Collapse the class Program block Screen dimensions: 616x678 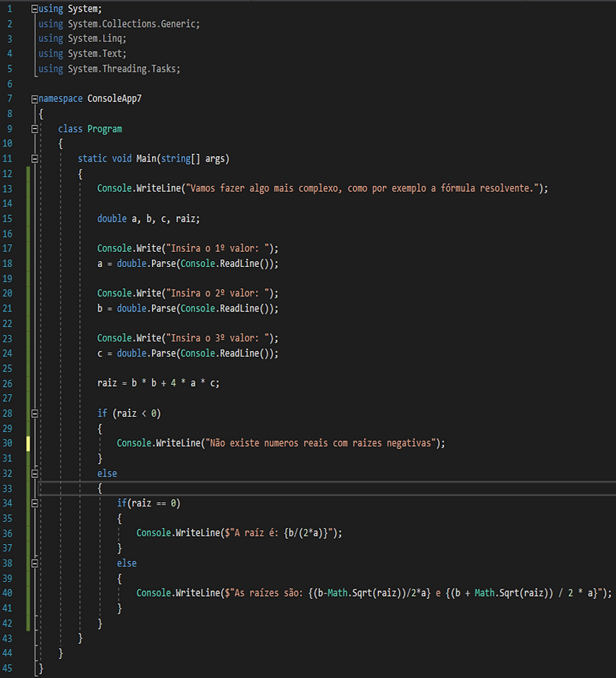click(35, 129)
